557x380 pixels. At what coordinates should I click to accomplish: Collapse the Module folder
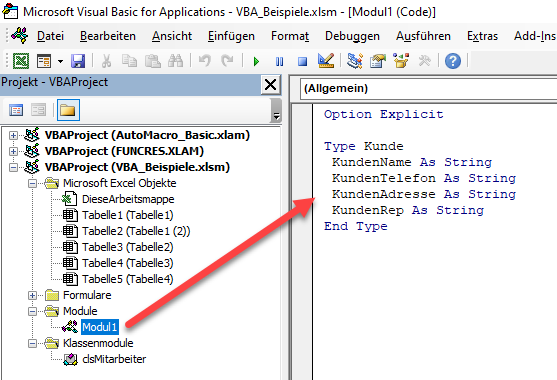(x=32, y=311)
